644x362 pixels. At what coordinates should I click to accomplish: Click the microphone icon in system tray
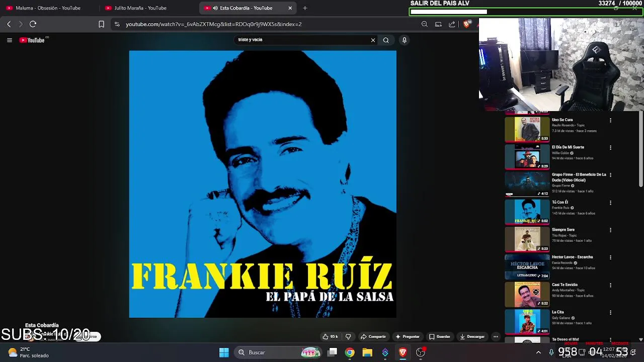[551, 352]
